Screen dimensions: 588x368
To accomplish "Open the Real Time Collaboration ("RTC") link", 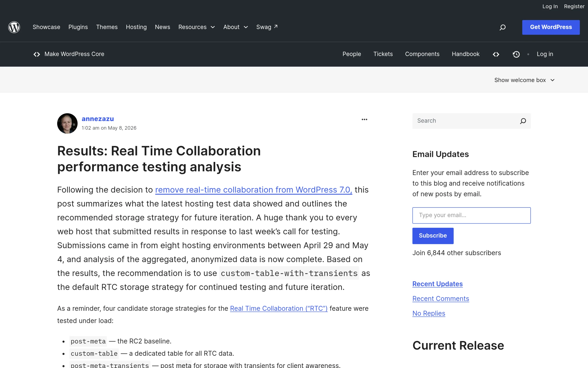I will click(279, 309).
